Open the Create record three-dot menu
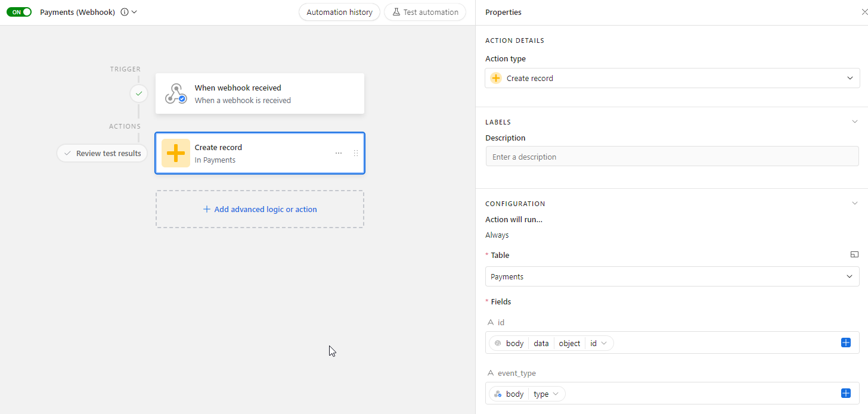This screenshot has width=868, height=414. tap(339, 153)
